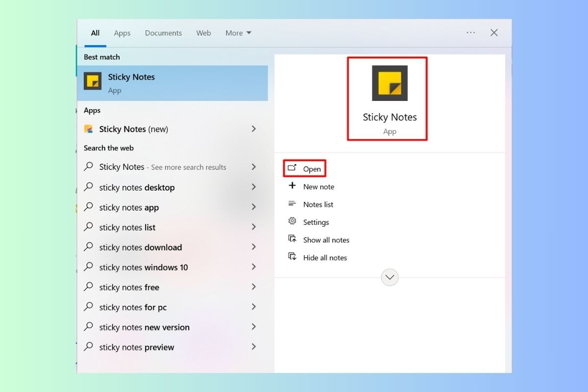Image resolution: width=588 pixels, height=392 pixels.
Task: Open the More dropdown filter
Action: point(239,33)
